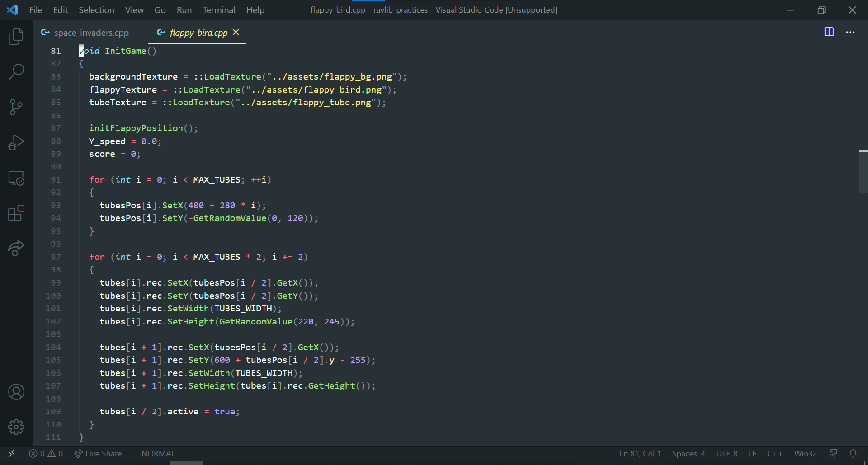
Task: Open the Run and Debug view
Action: [x=16, y=142]
